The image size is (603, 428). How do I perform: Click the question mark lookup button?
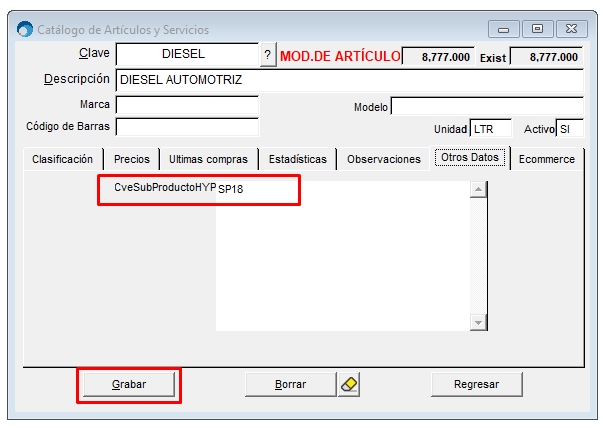267,56
